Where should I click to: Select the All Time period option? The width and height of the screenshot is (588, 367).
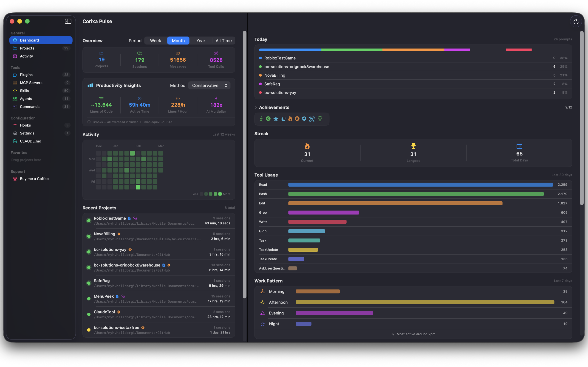(x=223, y=41)
